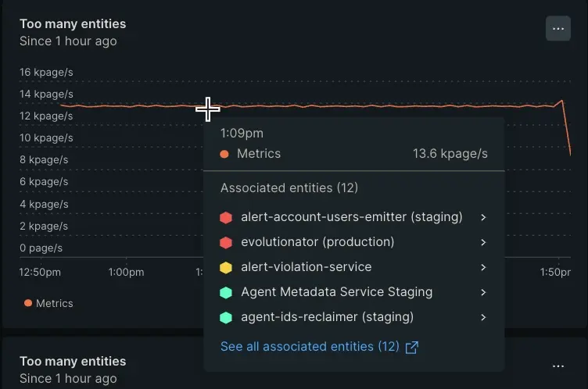Click the orange line's drop at chart end

click(567, 125)
